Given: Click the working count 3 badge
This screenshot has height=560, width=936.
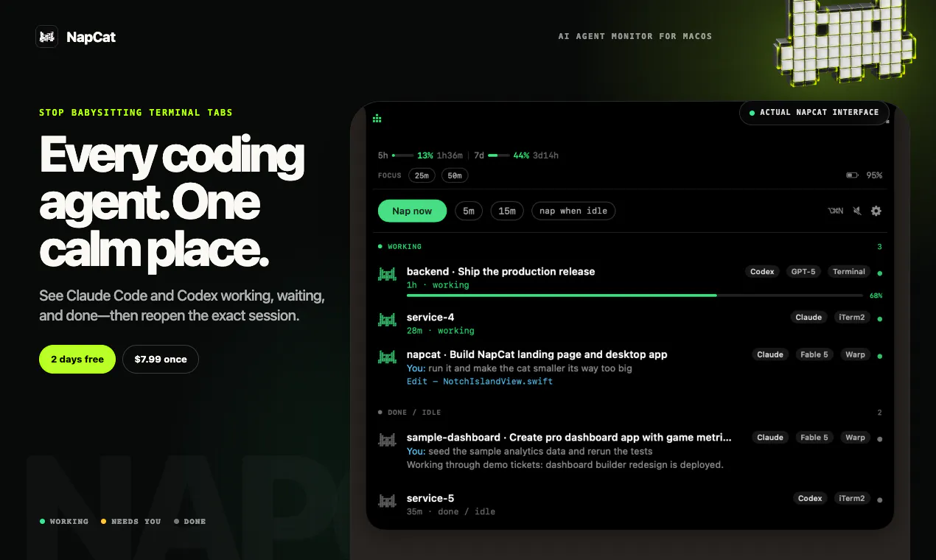Looking at the screenshot, I should tap(879, 247).
